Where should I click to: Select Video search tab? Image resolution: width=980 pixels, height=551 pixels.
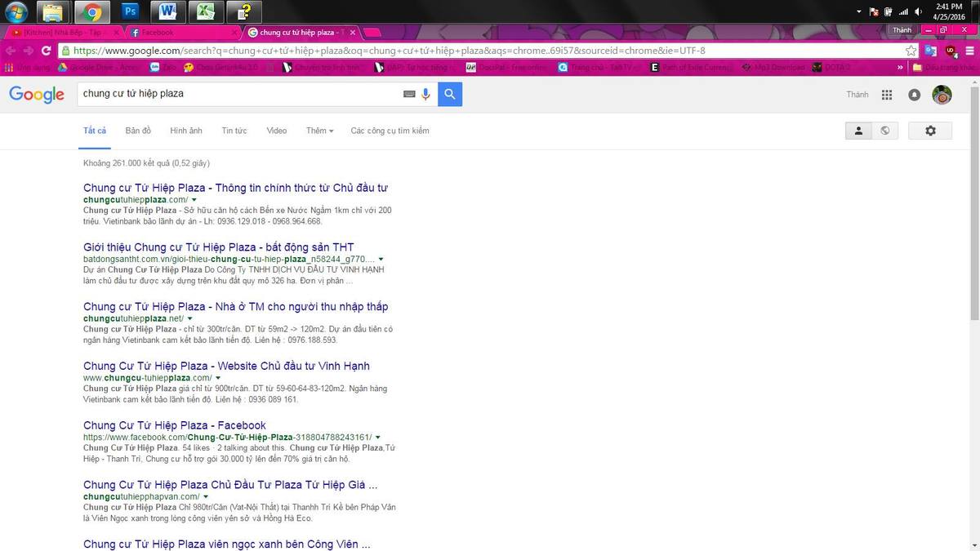(x=277, y=131)
